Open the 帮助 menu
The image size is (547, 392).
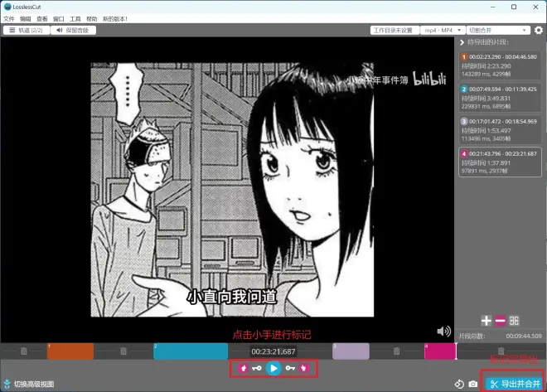92,19
